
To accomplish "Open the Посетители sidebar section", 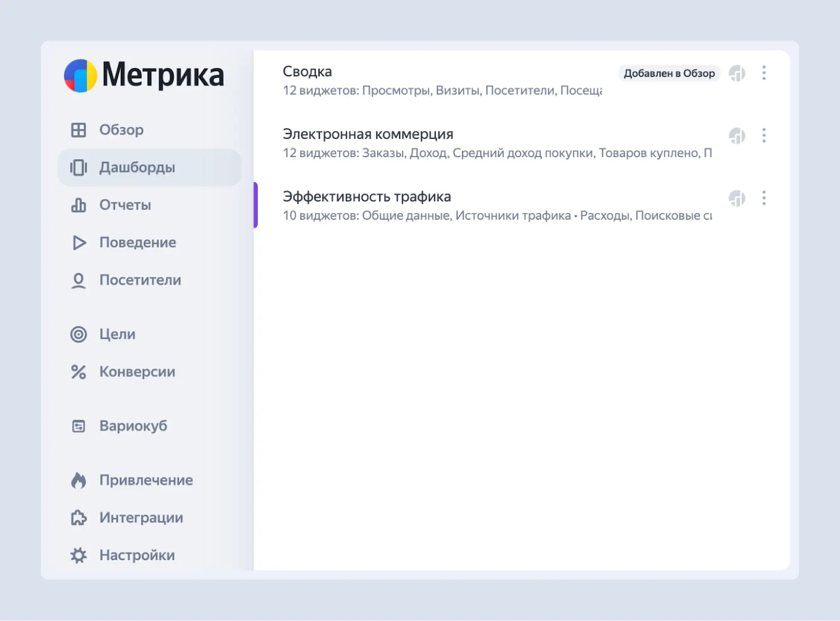I will (x=140, y=280).
